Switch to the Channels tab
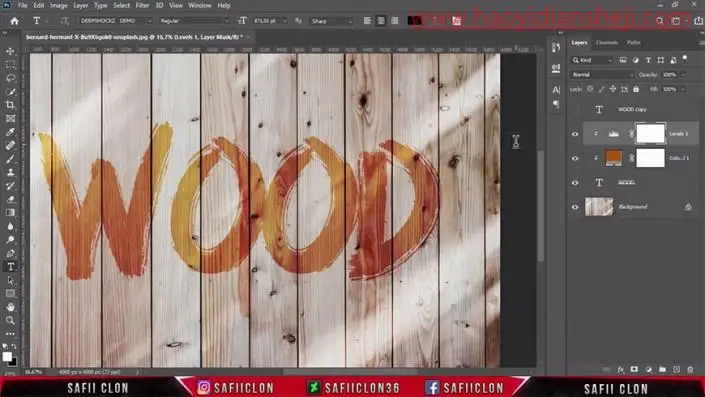The image size is (705, 397). 607,43
